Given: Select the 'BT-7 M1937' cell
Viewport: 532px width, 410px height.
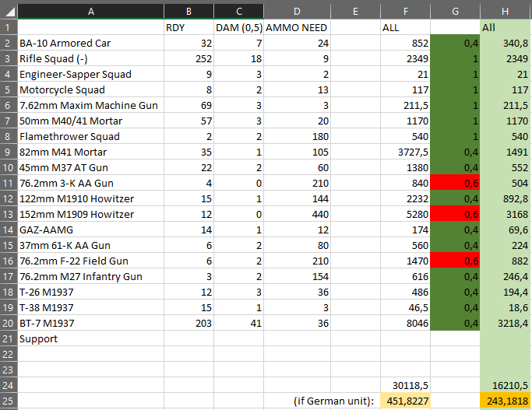Looking at the screenshot, I should pos(90,324).
